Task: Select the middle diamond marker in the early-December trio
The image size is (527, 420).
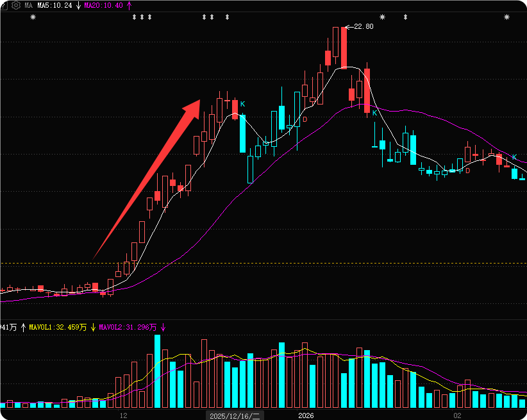Action: point(142,17)
